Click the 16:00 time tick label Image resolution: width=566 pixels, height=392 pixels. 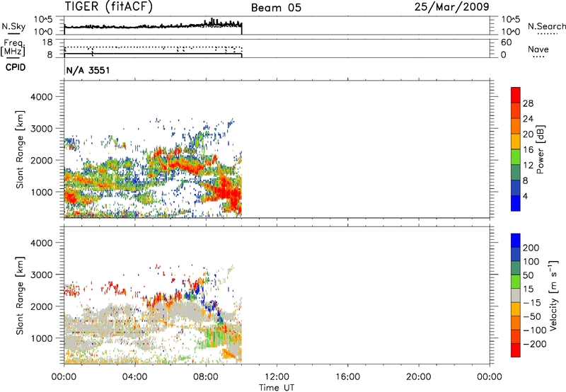pyautogui.click(x=347, y=377)
